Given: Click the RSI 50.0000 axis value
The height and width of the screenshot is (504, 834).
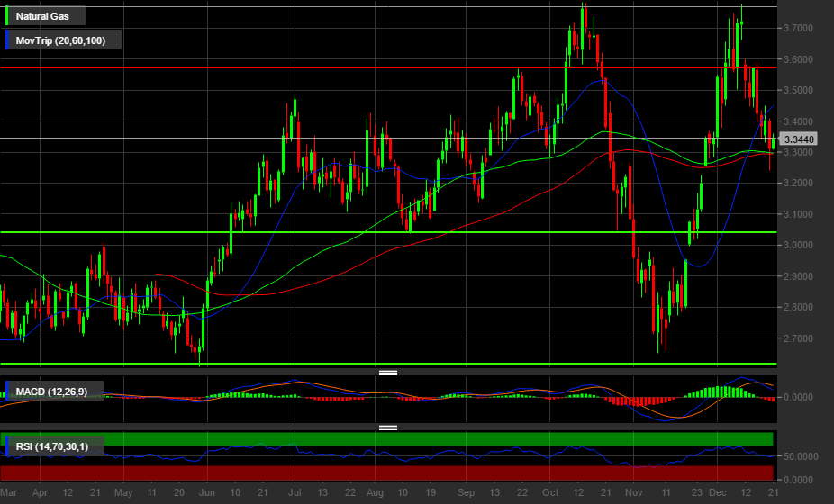Looking at the screenshot, I should coord(801,456).
